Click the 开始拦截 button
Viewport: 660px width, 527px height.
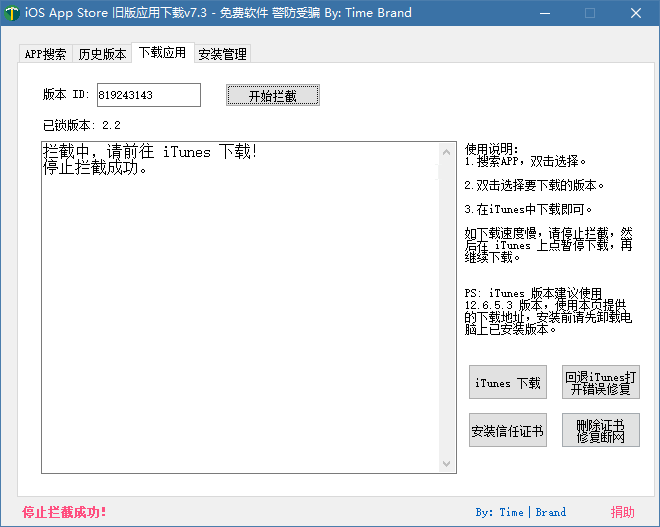(273, 96)
